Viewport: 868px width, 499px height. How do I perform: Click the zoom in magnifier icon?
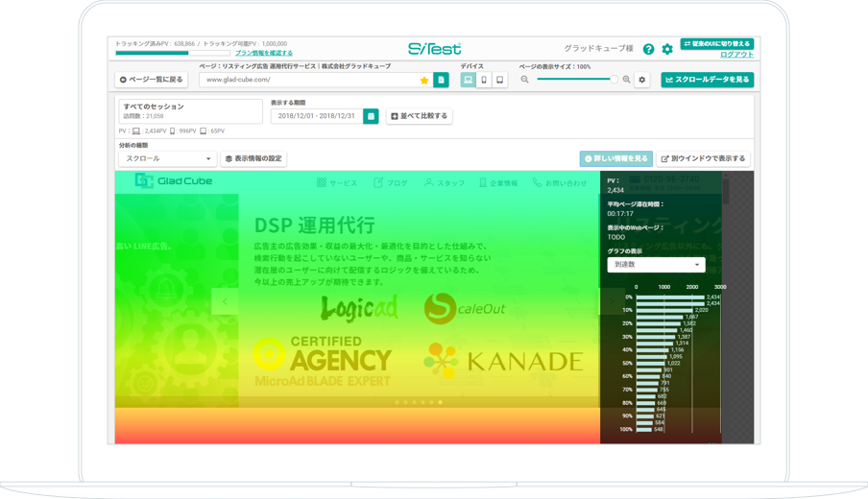(x=627, y=81)
